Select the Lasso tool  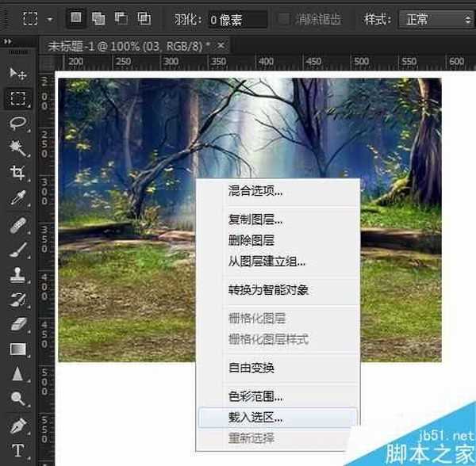18,123
